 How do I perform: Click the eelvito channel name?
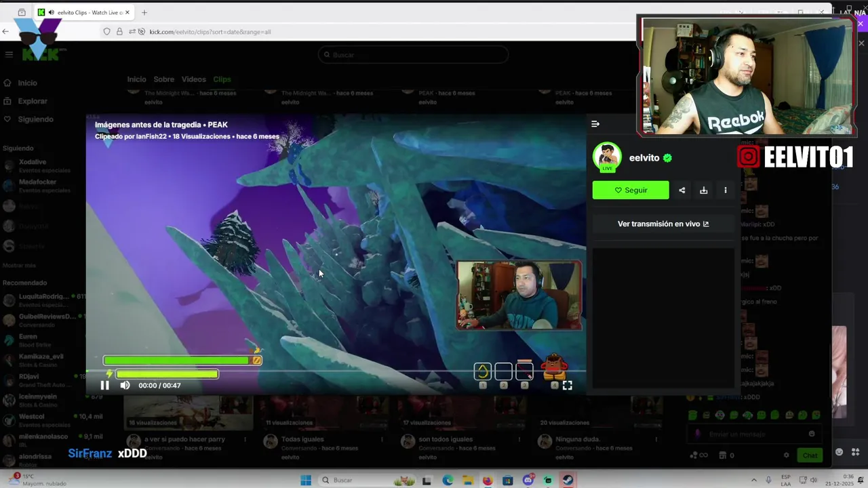pyautogui.click(x=644, y=158)
